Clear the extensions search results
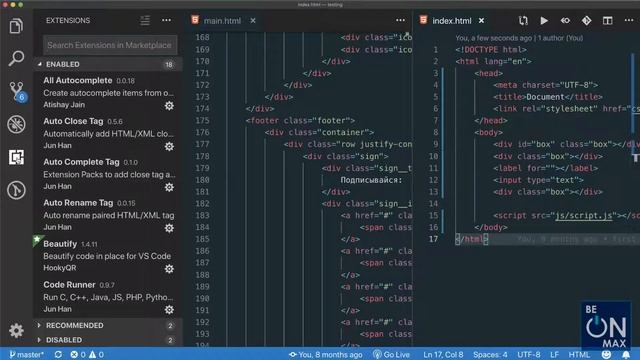This screenshot has width=640, height=360. tap(145, 20)
